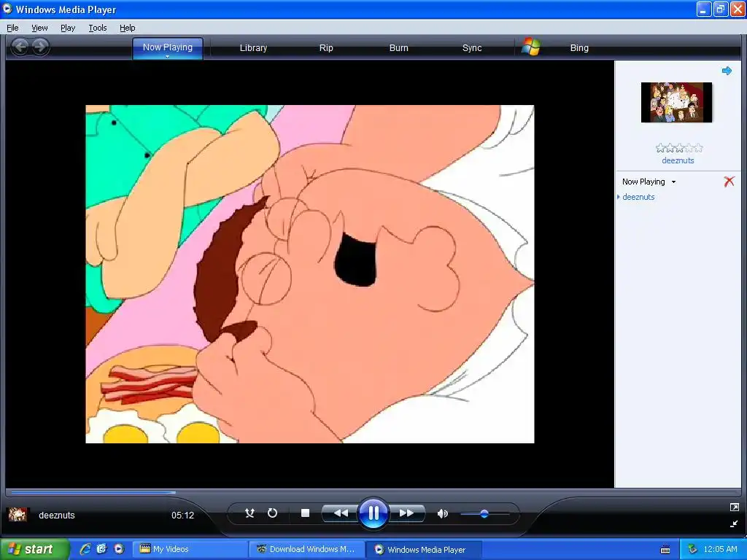Viewport: 747px width, 560px height.
Task: Go back with the back arrow button
Action: pyautogui.click(x=20, y=47)
